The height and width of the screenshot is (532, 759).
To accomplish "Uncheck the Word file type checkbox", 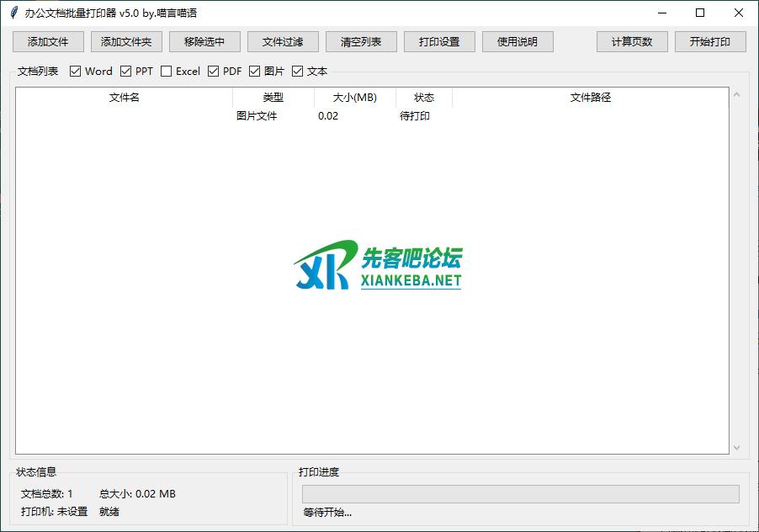I will (76, 72).
